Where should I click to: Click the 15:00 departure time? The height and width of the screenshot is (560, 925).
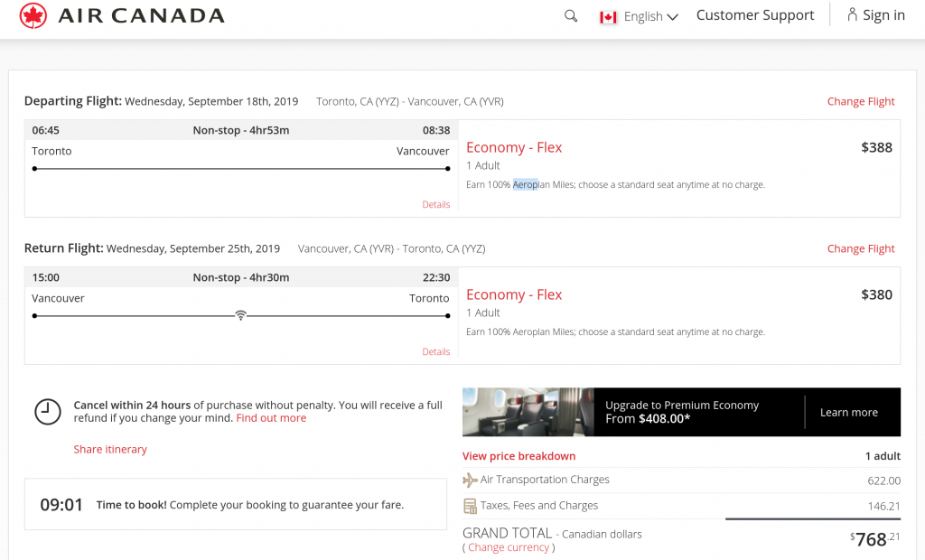[45, 277]
